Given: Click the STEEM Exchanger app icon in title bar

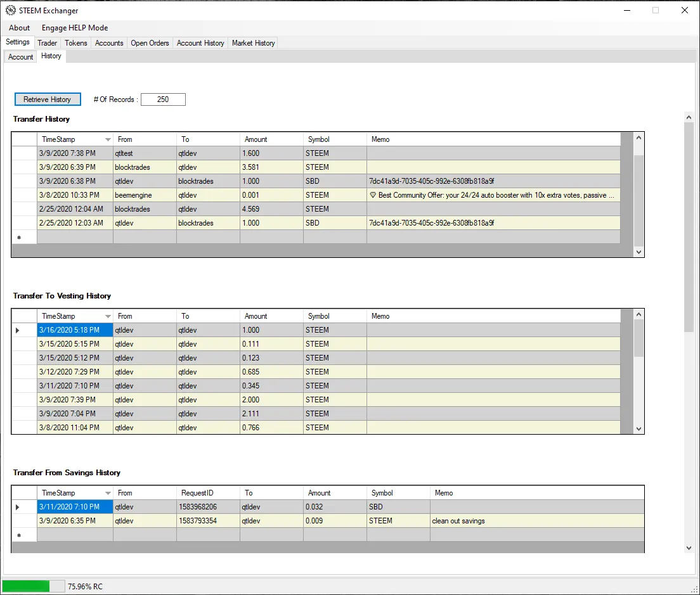Looking at the screenshot, I should click(10, 10).
